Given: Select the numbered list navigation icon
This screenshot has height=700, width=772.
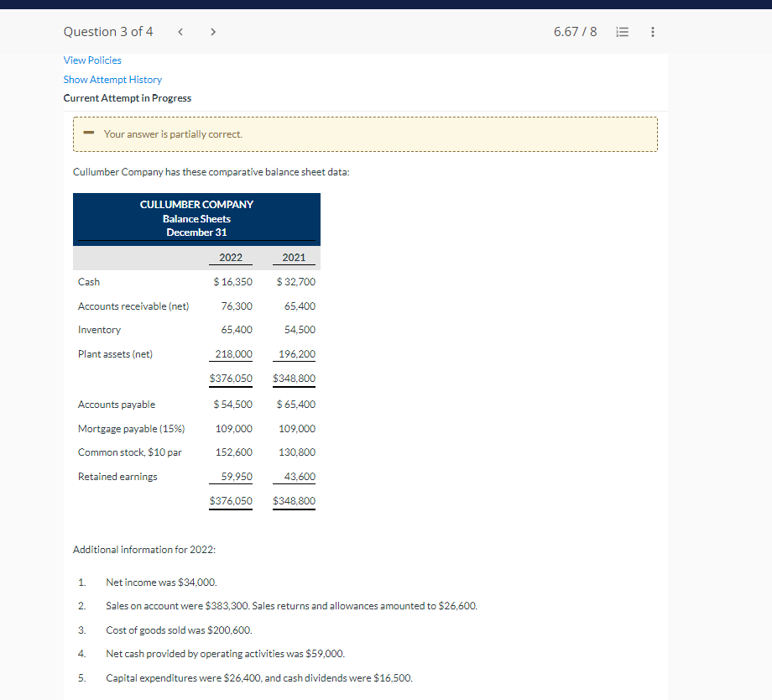Looking at the screenshot, I should [622, 31].
